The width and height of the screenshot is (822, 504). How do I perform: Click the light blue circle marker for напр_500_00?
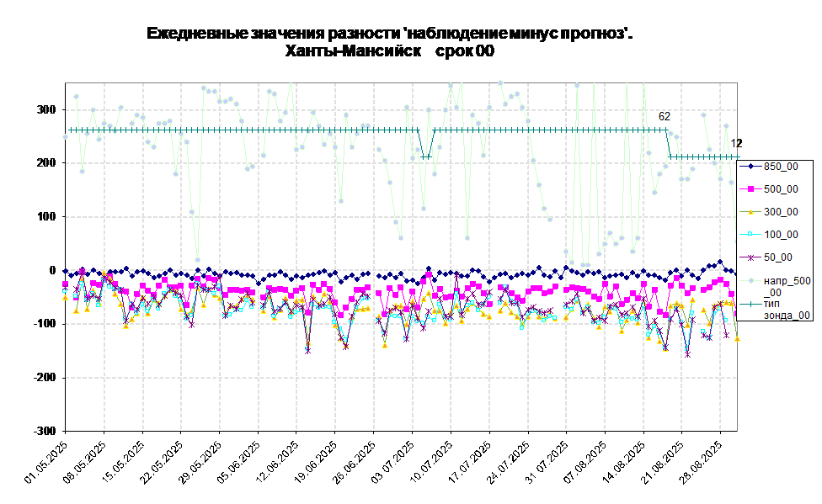point(750,280)
